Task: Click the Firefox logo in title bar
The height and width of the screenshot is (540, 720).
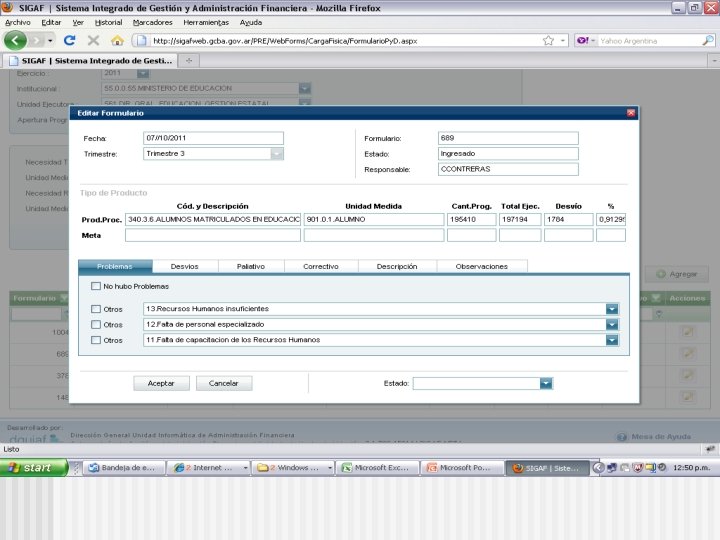Action: (7, 7)
